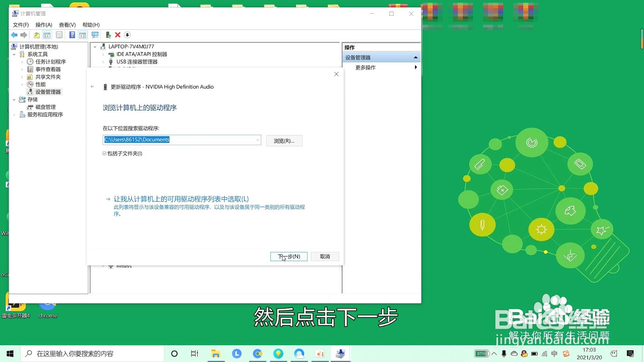Open Cortana circle icon on the taskbar
Viewport: 644px width, 362px height.
(174, 354)
